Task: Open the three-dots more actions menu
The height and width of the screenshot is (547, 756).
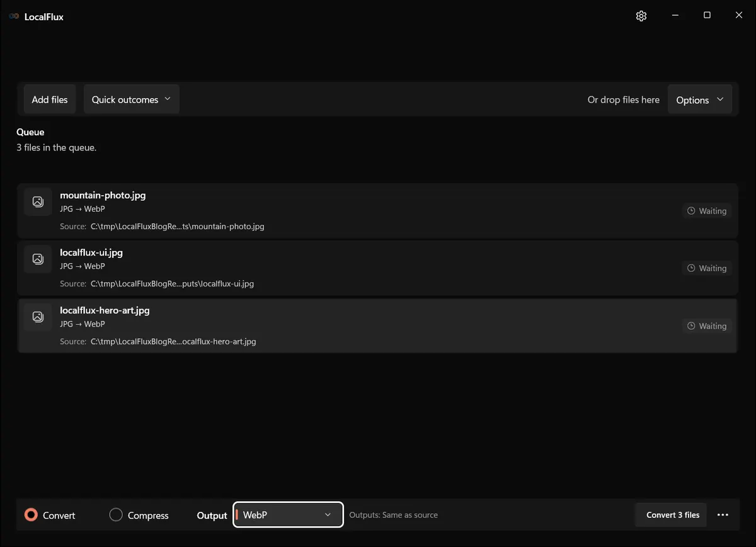Action: pyautogui.click(x=723, y=515)
